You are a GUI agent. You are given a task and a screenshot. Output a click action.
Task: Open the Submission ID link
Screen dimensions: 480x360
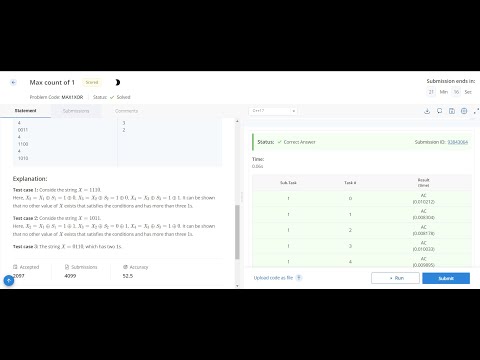(x=457, y=142)
